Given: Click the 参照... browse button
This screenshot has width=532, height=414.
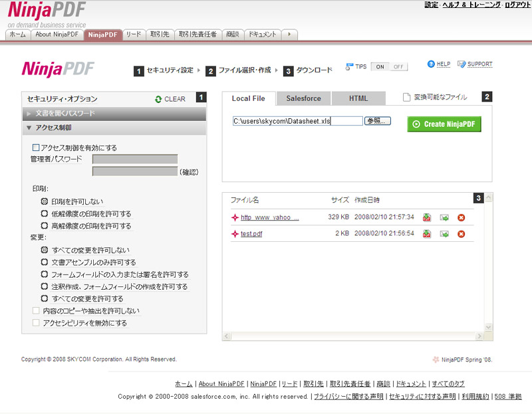Looking at the screenshot, I should click(378, 121).
